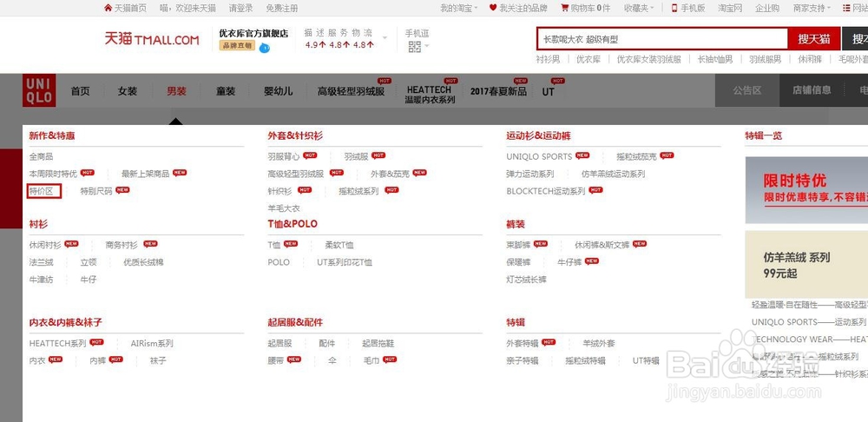Viewport: 868px width, 422px height.
Task: Click 束脚裤 link
Action: coord(518,245)
